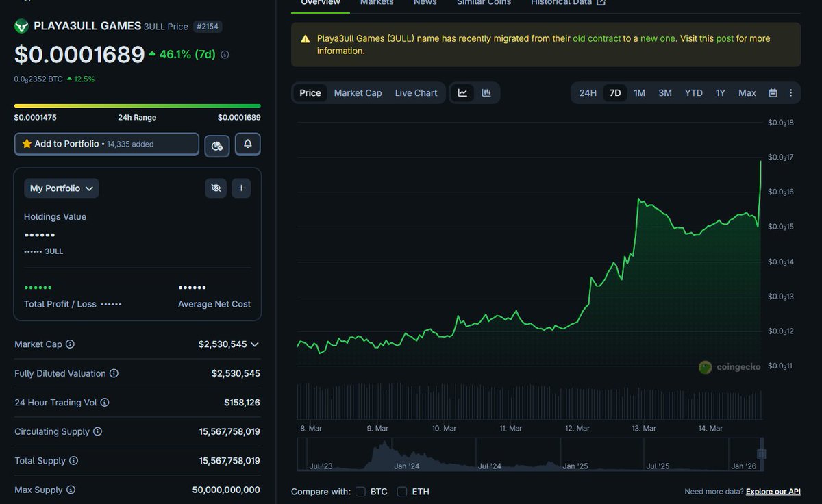Click info icon next to Fully Diluted Valuation
This screenshot has width=822, height=504.
click(114, 373)
